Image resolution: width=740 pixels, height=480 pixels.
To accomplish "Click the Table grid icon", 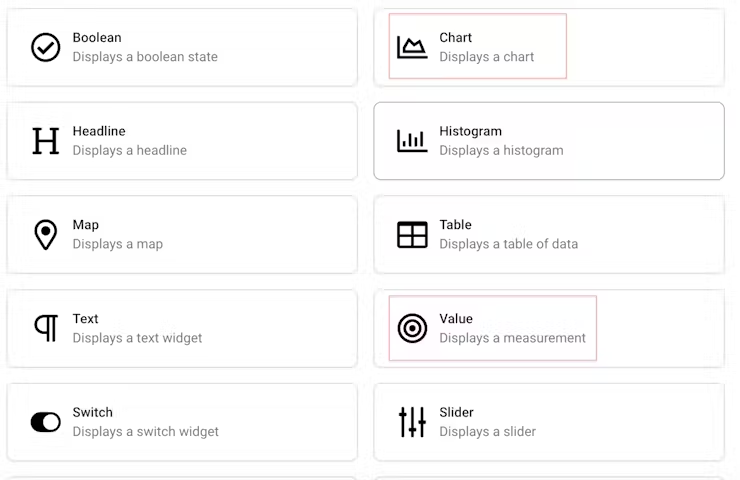I will (x=412, y=235).
